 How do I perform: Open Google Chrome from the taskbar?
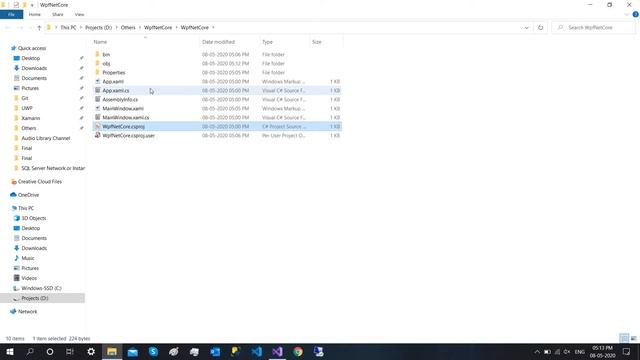coord(298,351)
